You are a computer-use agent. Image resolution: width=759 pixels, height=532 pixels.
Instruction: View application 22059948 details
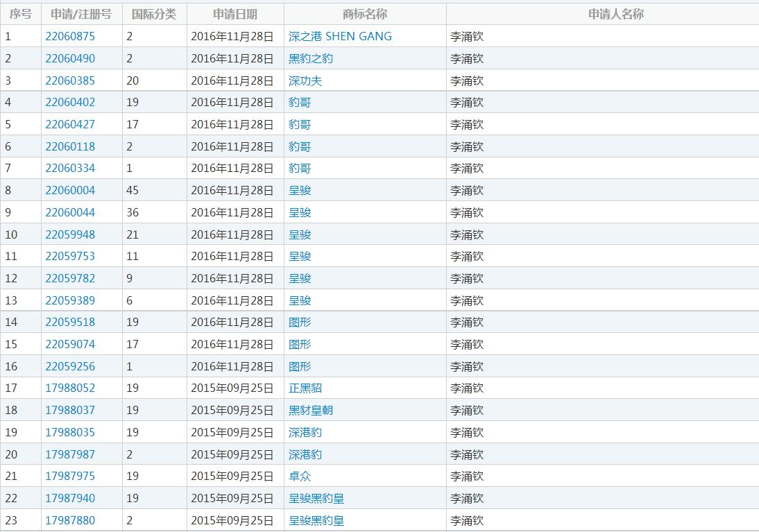70,234
